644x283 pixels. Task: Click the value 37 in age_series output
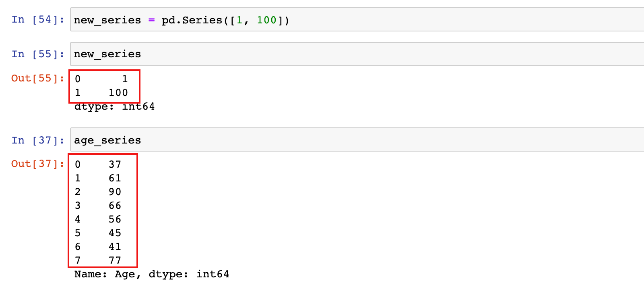coord(115,164)
